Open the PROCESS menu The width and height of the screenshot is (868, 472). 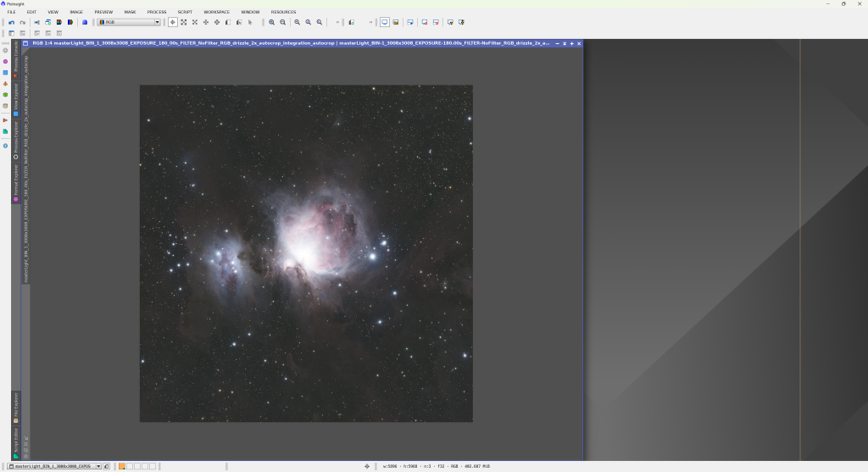(x=157, y=12)
